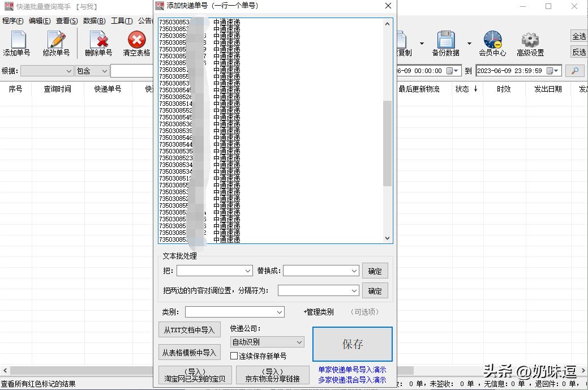Toggle the 状态 sort arrow in column header
The width and height of the screenshot is (588, 390).
coord(476,89)
